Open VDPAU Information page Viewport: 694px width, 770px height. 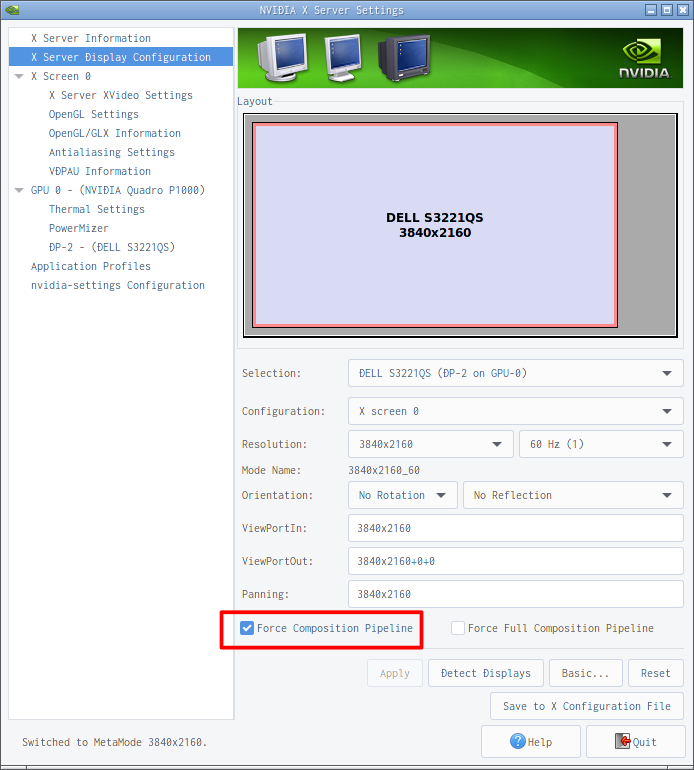point(100,171)
